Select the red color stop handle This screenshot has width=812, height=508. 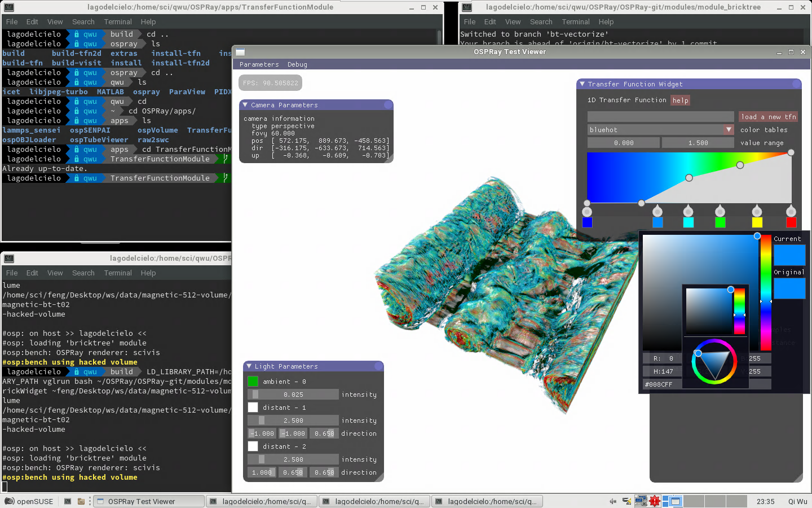tap(791, 212)
